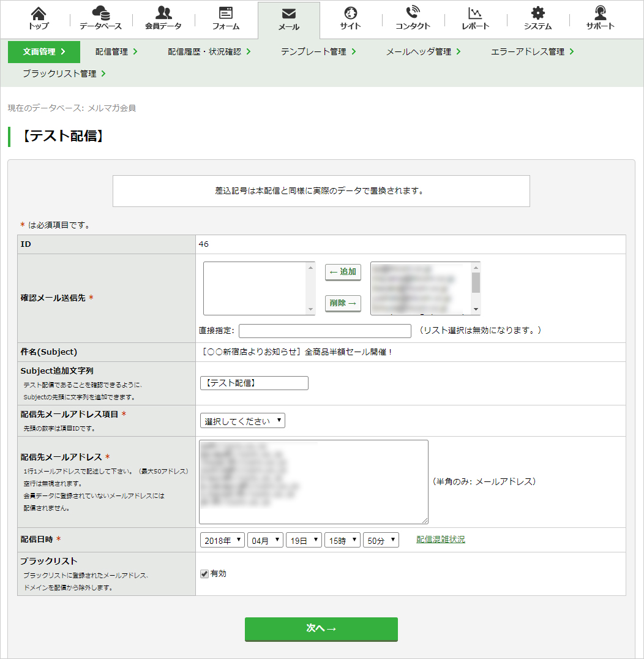Toggle the ブラックリスト 有効 checkbox

204,574
